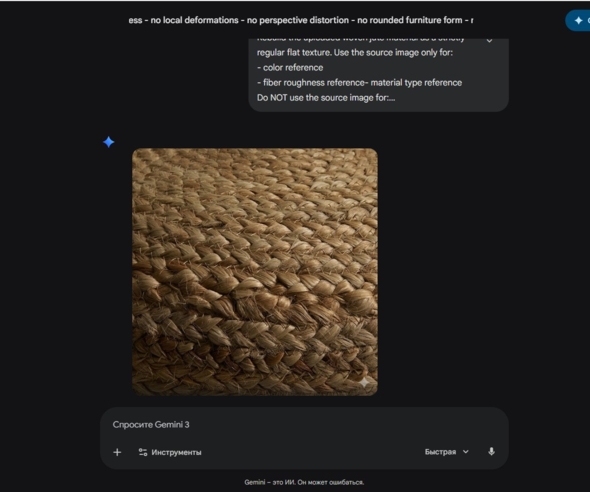Click the blue pill button at top right

578,21
